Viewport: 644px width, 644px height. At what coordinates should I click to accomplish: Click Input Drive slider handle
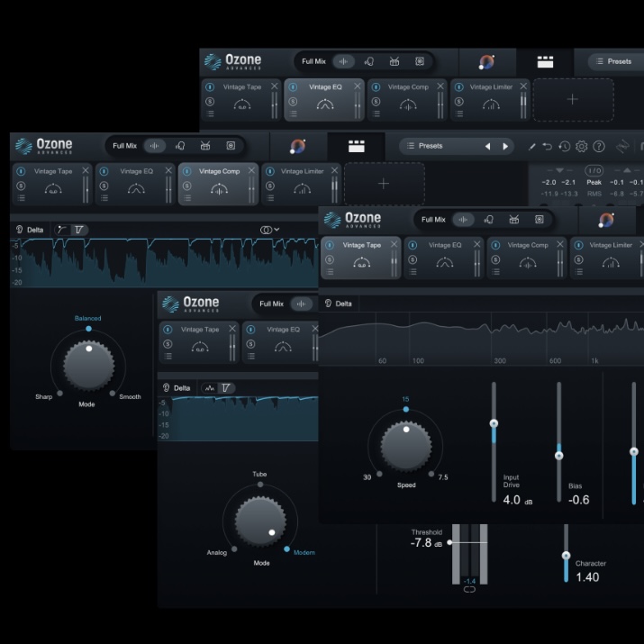494,423
